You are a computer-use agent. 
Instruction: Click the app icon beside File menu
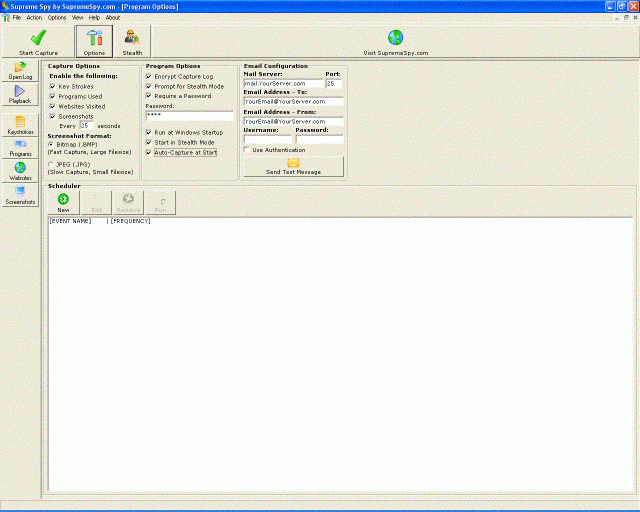(6, 18)
